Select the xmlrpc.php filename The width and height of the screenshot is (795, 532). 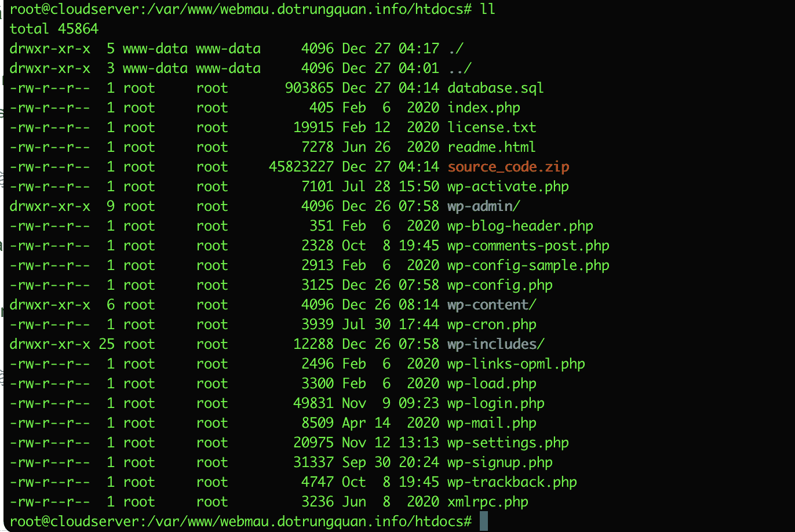[x=487, y=502]
